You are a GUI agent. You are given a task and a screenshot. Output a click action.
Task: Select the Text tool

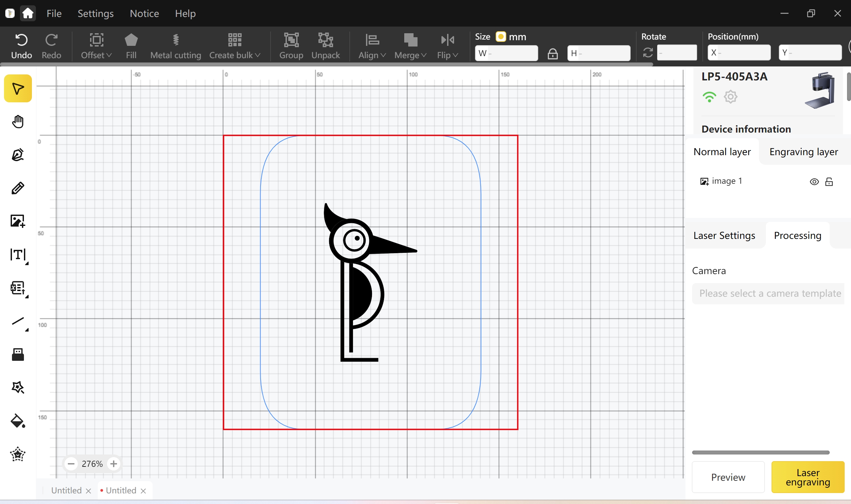(18, 254)
